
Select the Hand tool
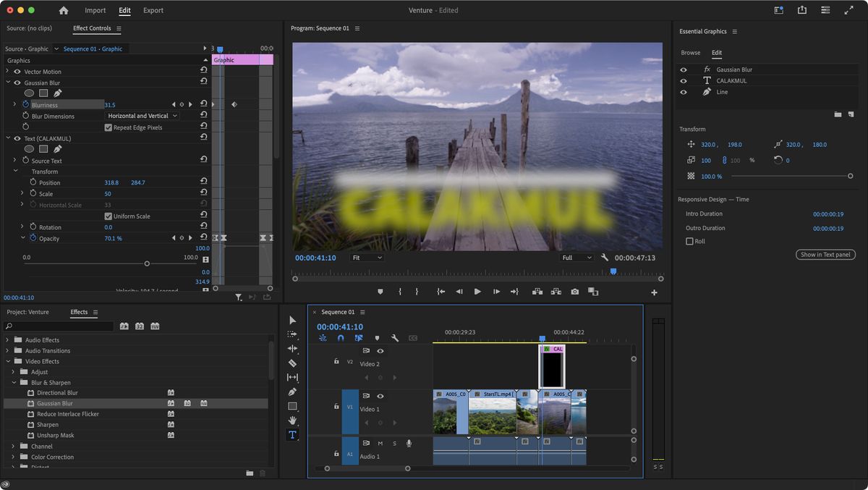(292, 421)
